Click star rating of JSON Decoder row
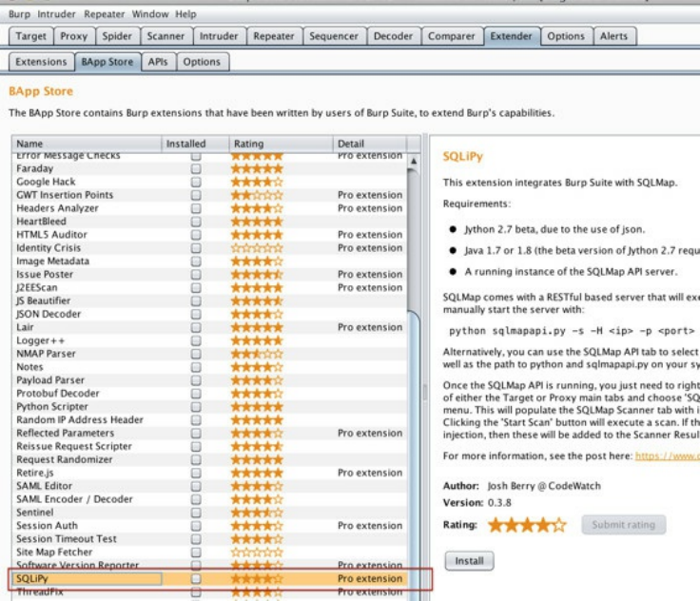Image resolution: width=700 pixels, height=601 pixels. (x=257, y=315)
